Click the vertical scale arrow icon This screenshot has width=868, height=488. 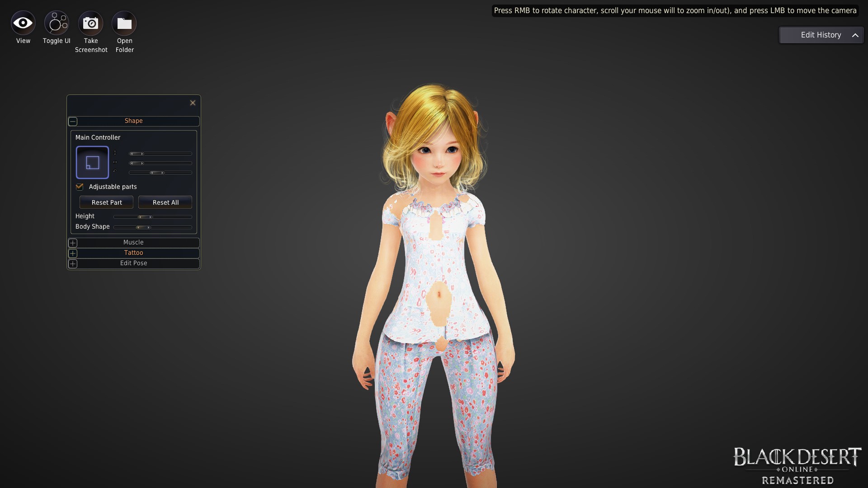[115, 153]
